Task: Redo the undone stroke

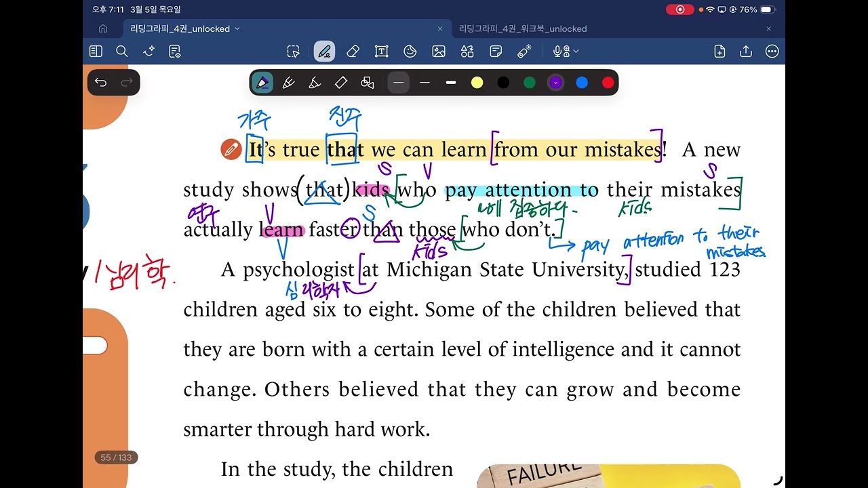Action: (x=126, y=83)
